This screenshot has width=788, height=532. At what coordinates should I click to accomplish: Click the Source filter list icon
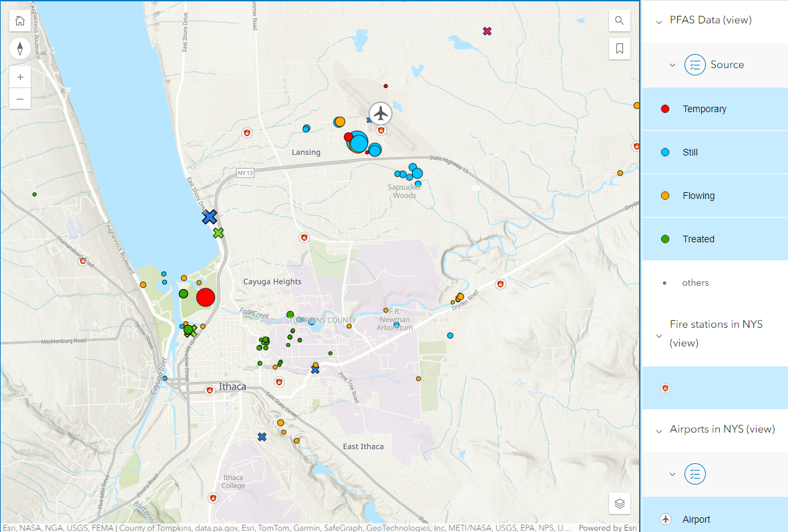tap(695, 65)
